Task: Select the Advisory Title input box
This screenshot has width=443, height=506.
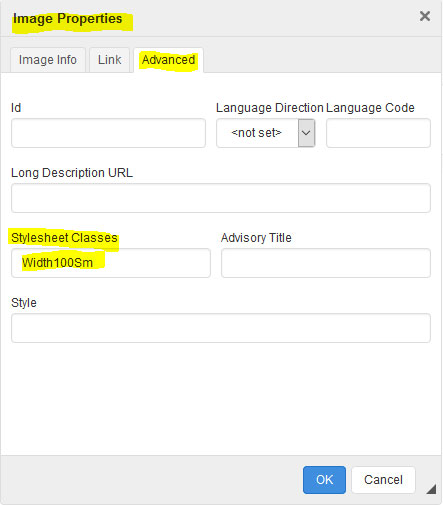Action: (326, 263)
